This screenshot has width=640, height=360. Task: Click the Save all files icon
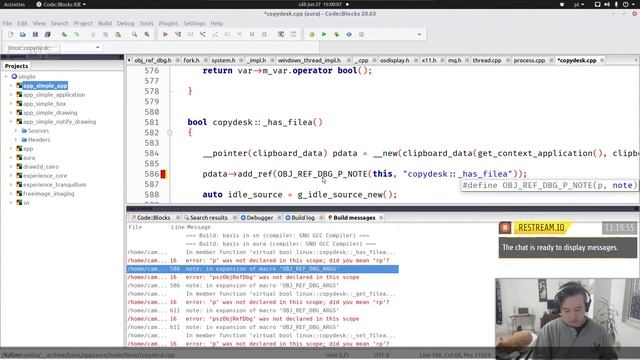point(48,35)
